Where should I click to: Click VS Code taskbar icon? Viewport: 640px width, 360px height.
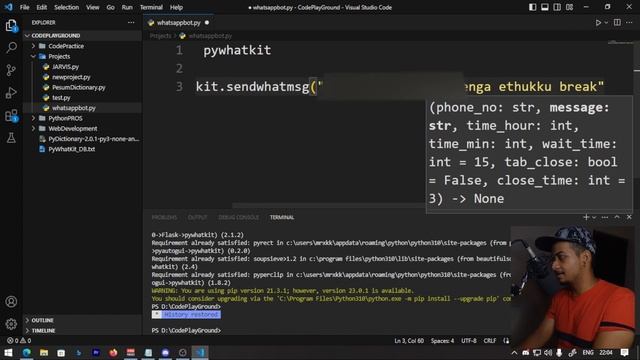click(200, 352)
